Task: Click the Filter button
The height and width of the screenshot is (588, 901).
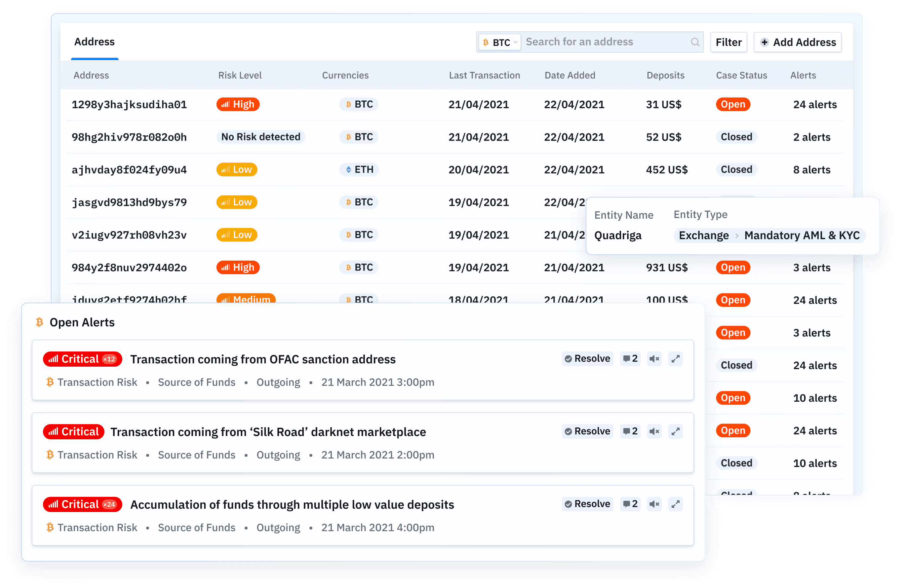Action: (728, 42)
